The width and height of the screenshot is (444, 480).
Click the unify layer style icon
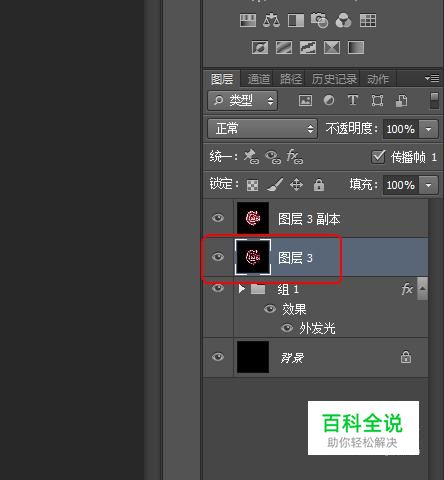295,157
